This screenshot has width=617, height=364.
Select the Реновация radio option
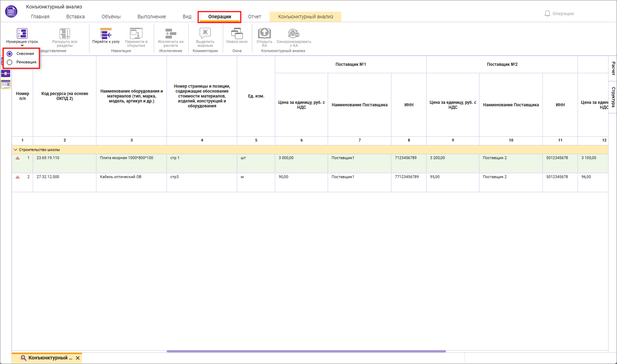pos(10,62)
